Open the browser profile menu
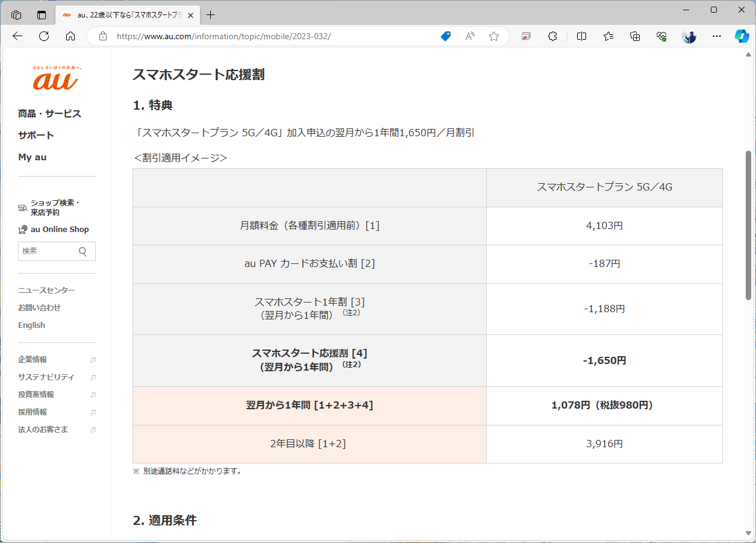The image size is (756, 543). pos(689,36)
